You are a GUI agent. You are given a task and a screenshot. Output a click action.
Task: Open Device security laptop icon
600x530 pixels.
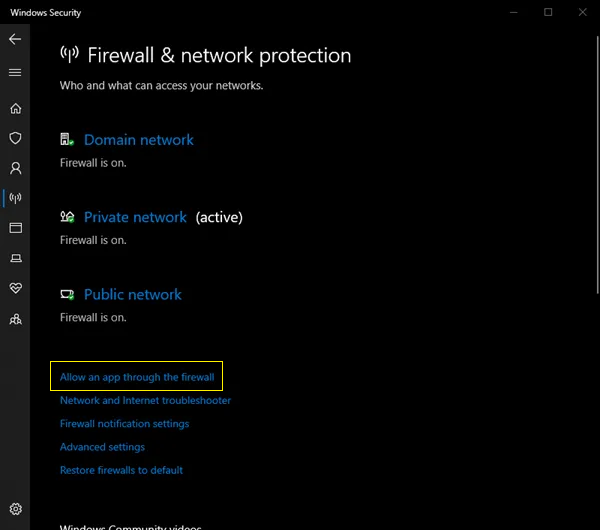(x=15, y=258)
